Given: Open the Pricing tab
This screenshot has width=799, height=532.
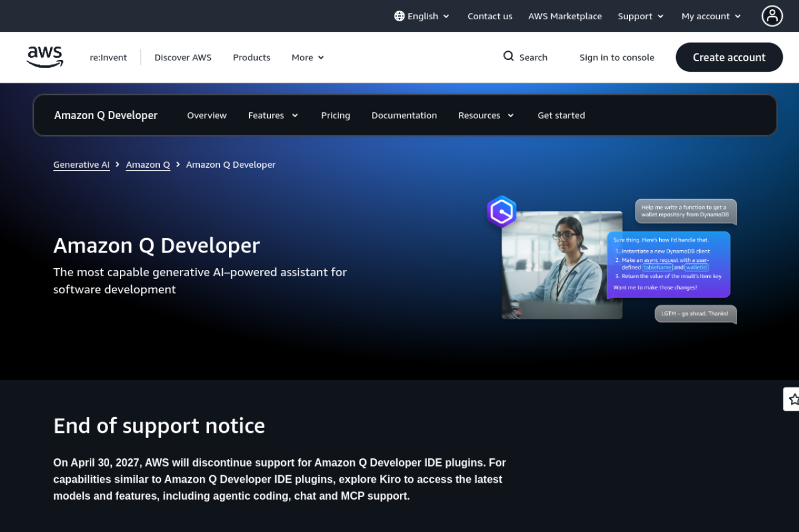Looking at the screenshot, I should tap(335, 115).
